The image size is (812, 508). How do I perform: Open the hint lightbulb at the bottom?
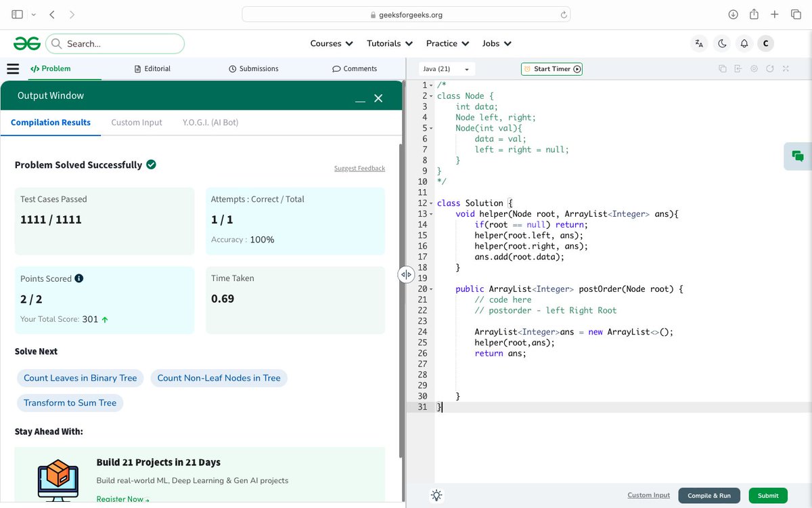click(x=436, y=495)
